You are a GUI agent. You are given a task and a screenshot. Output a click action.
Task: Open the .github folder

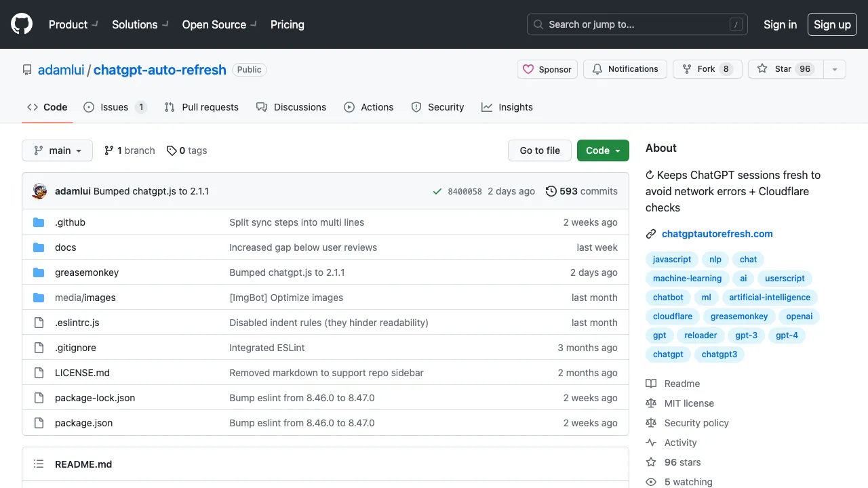70,222
